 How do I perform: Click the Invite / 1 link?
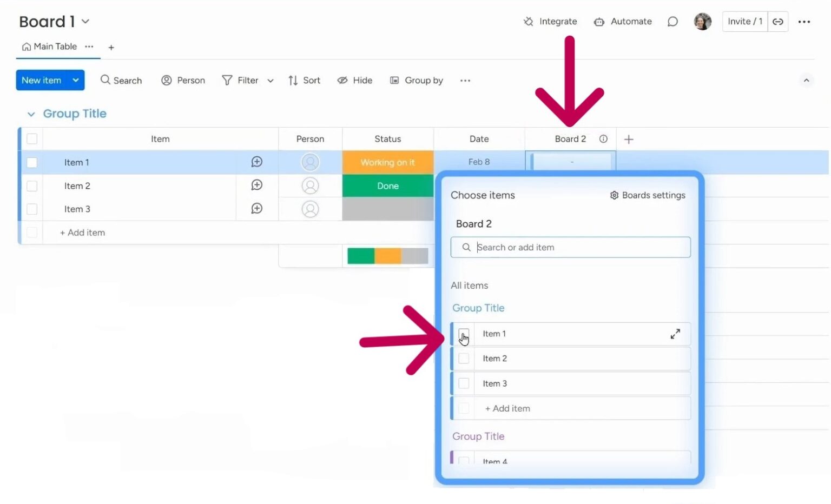pyautogui.click(x=744, y=21)
